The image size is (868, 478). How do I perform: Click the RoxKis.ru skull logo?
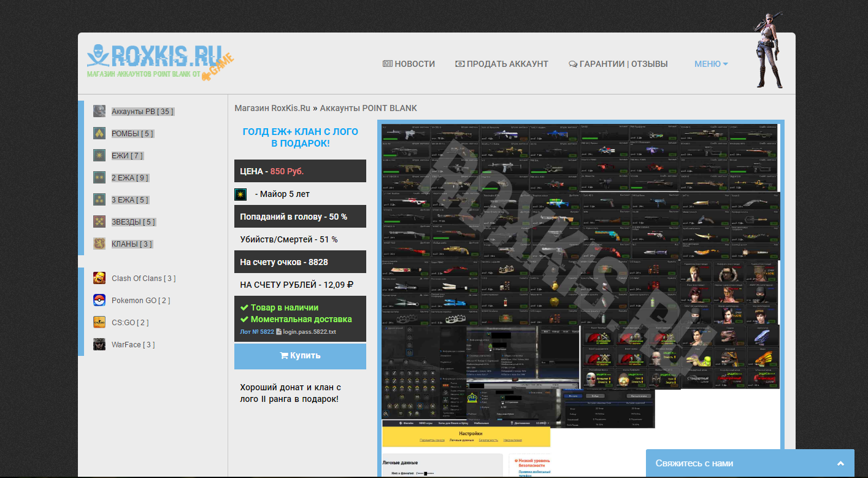pos(160,61)
